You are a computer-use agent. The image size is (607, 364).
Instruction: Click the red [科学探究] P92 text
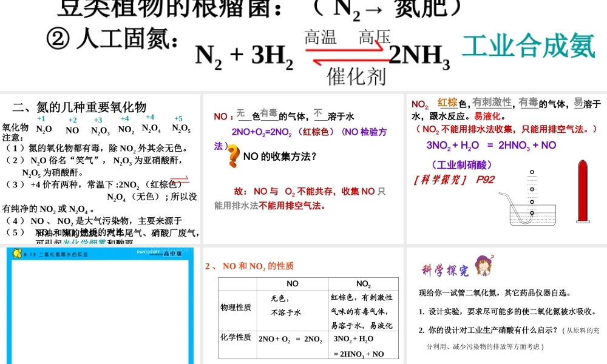pos(455,180)
